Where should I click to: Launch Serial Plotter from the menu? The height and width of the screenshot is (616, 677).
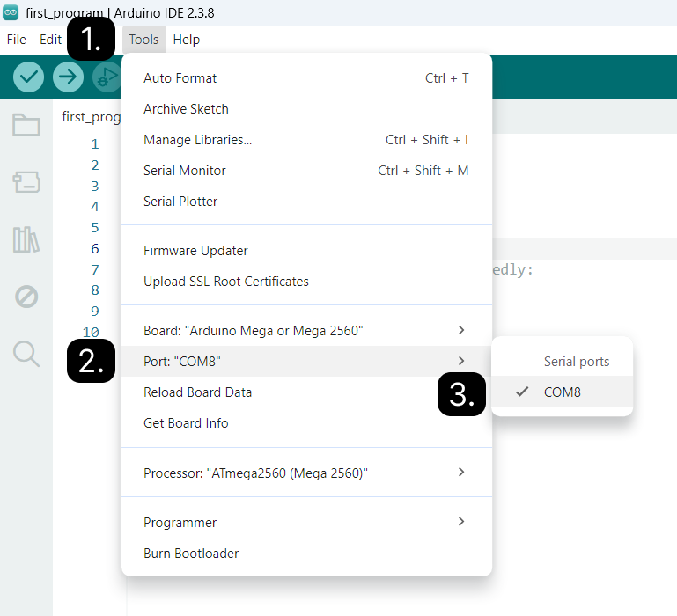click(306, 202)
